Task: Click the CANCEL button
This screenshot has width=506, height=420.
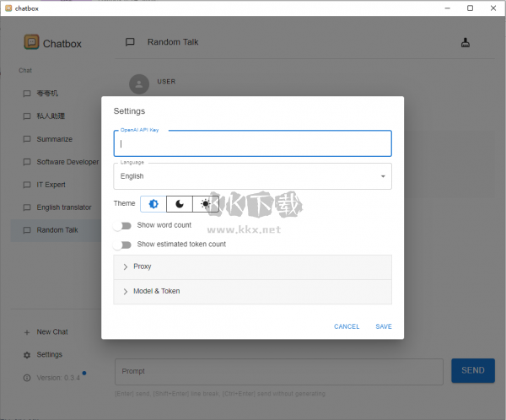Action: (347, 326)
